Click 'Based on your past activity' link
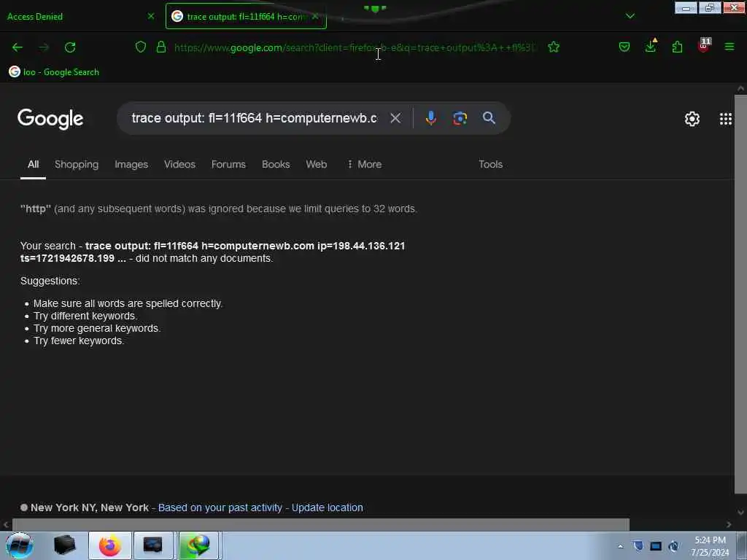The height and width of the screenshot is (560, 747). [x=220, y=507]
